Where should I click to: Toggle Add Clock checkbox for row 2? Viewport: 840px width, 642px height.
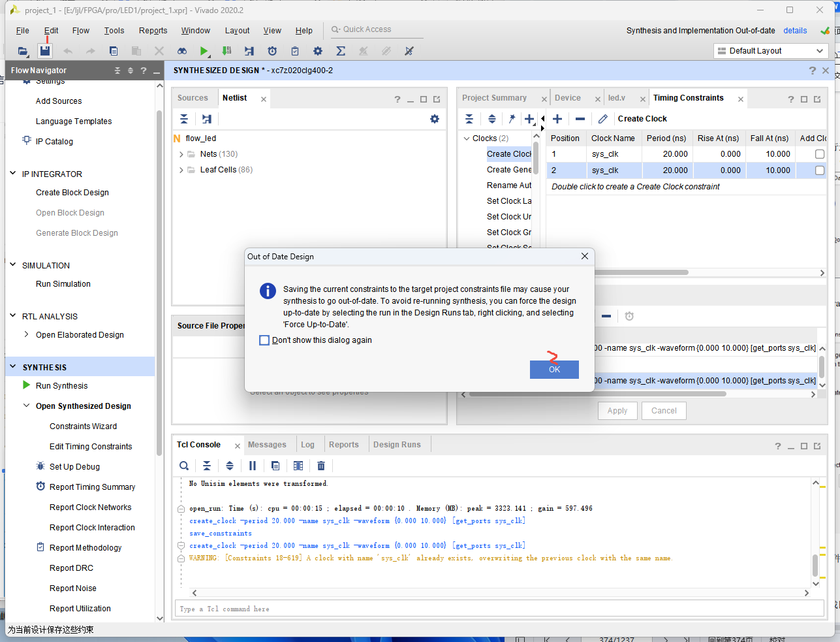tap(820, 170)
